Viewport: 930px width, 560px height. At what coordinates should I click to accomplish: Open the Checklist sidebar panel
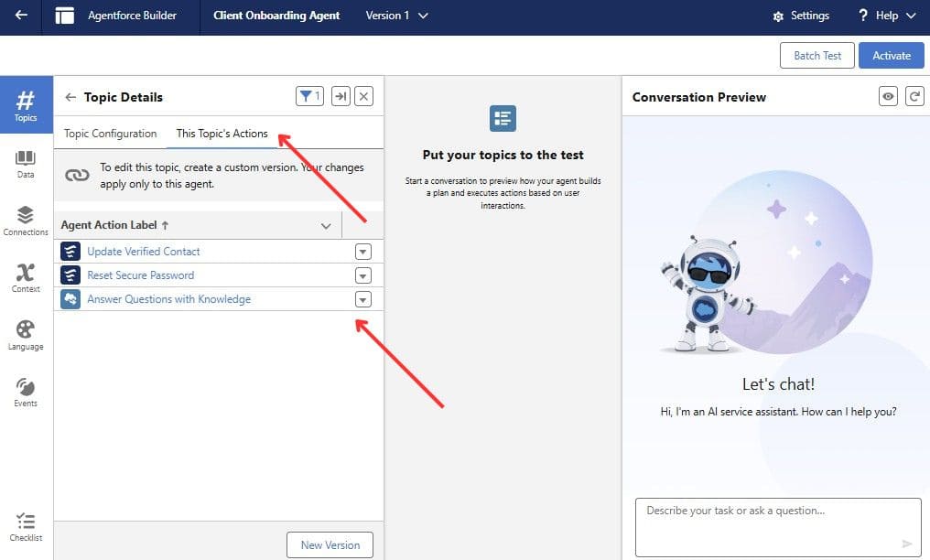[x=26, y=527]
